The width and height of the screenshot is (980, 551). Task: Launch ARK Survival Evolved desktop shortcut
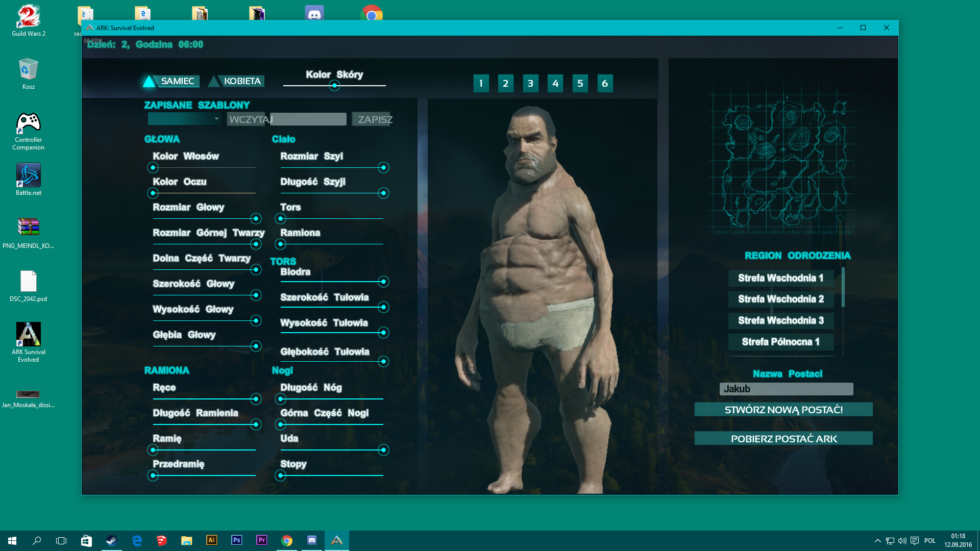[x=29, y=342]
